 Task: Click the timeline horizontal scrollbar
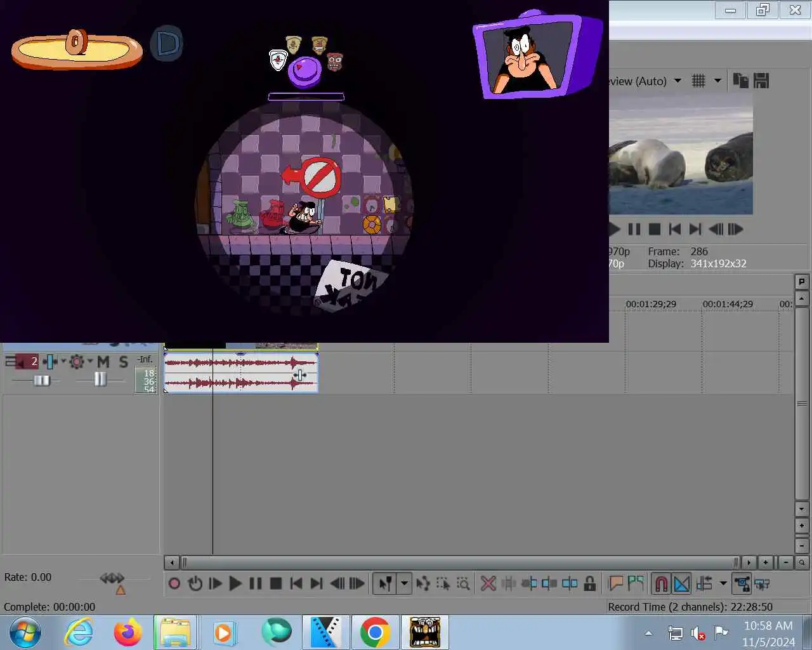coord(460,562)
